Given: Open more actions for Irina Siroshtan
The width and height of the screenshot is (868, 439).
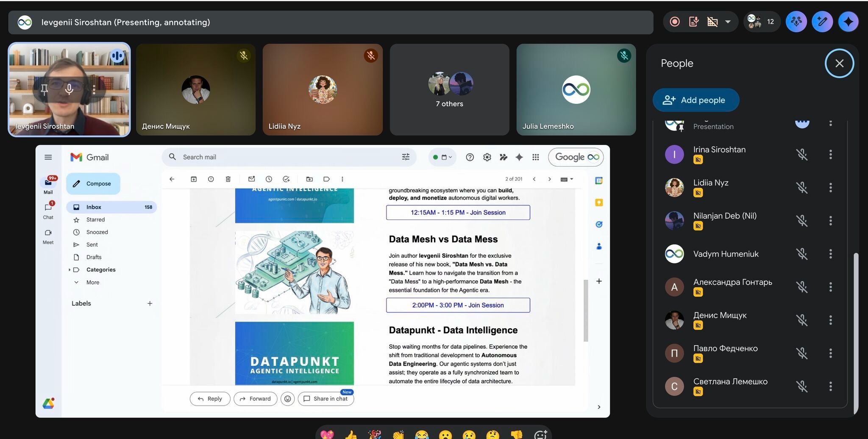Looking at the screenshot, I should [x=830, y=154].
